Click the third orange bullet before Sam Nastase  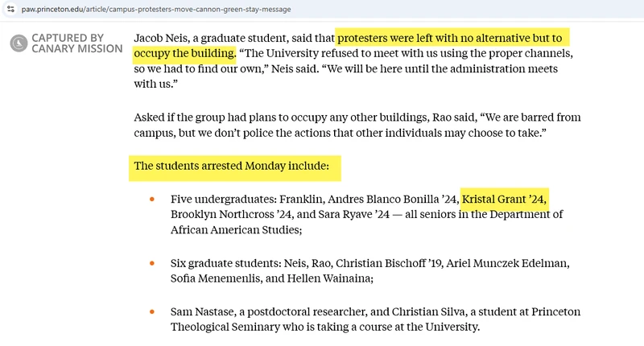(x=152, y=312)
